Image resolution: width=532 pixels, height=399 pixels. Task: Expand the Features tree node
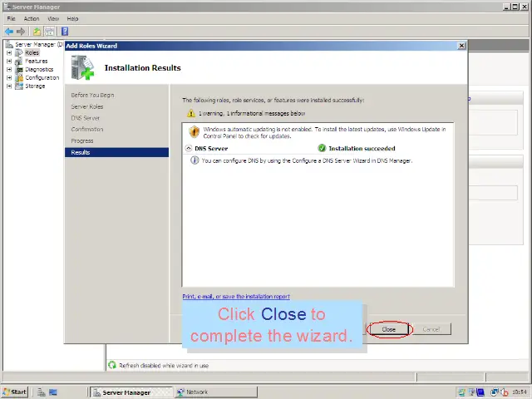point(9,62)
